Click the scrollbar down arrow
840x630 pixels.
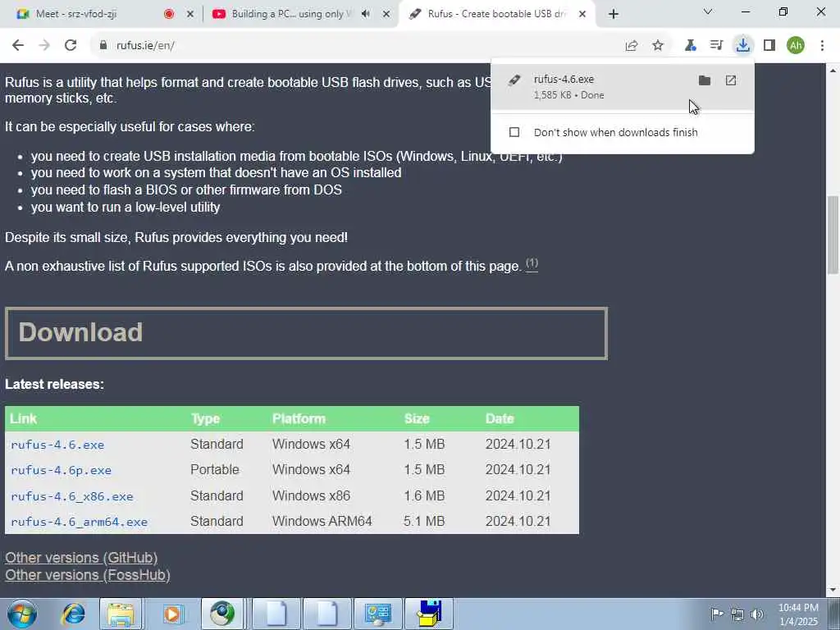point(833,590)
